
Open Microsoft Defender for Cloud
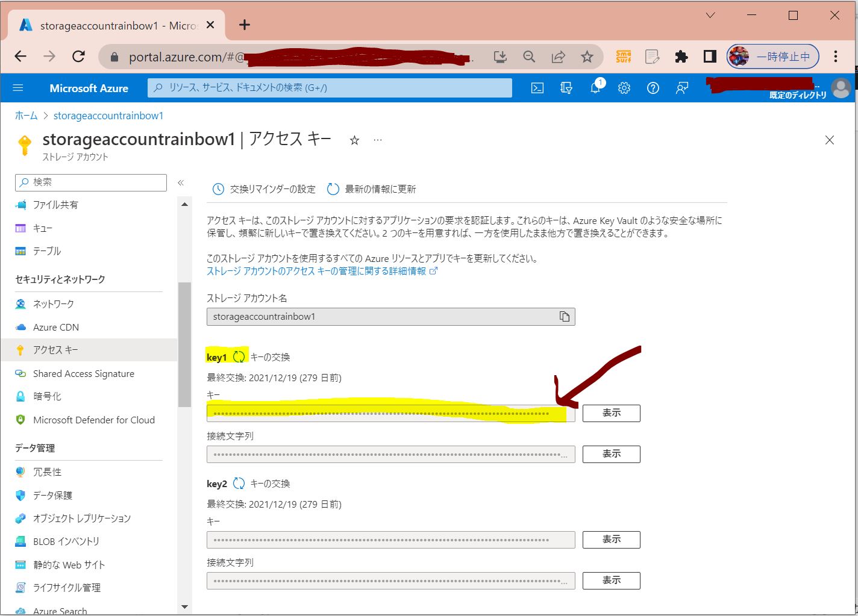(93, 420)
